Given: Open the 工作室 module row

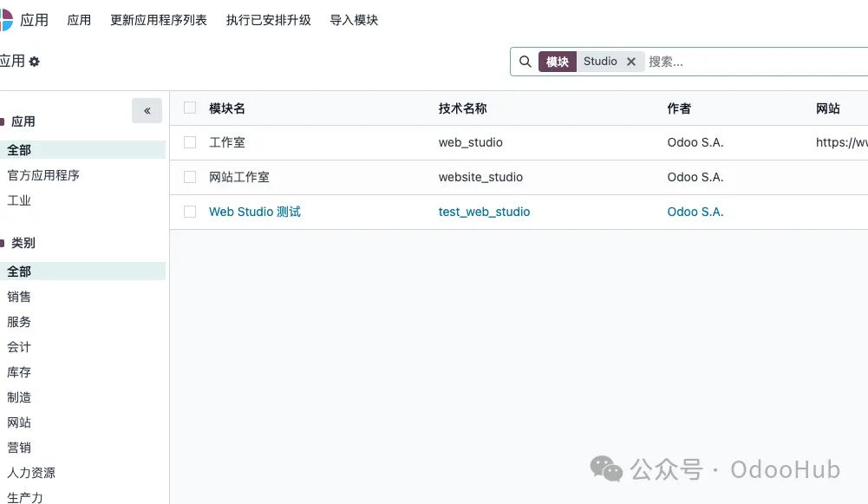Looking at the screenshot, I should coord(227,142).
